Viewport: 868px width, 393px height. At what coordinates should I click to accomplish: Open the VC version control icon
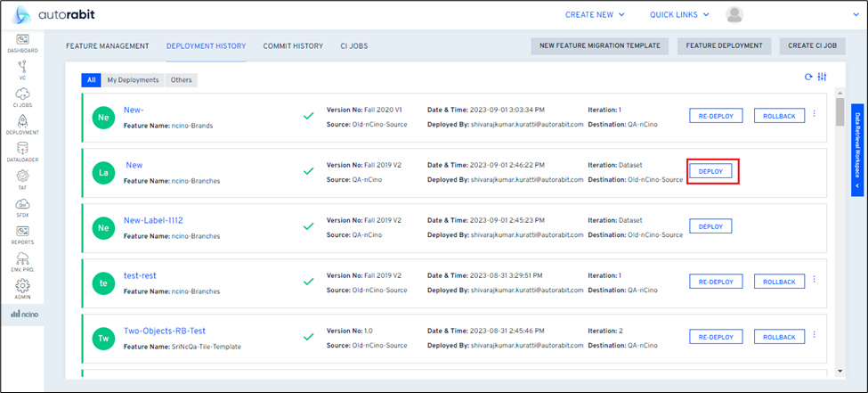click(x=22, y=69)
